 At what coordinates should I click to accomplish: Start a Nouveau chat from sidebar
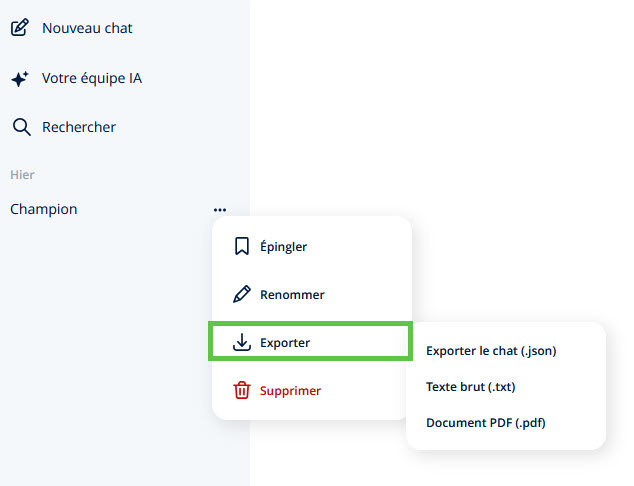87,28
